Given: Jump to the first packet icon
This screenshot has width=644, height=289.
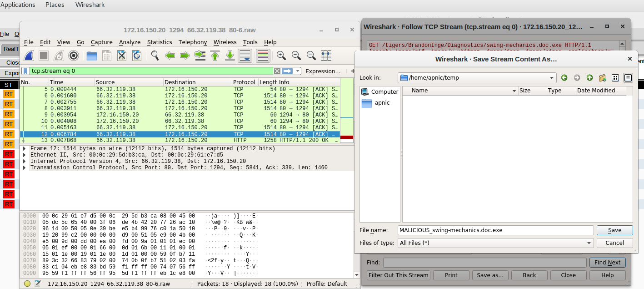Looking at the screenshot, I should click(215, 56).
